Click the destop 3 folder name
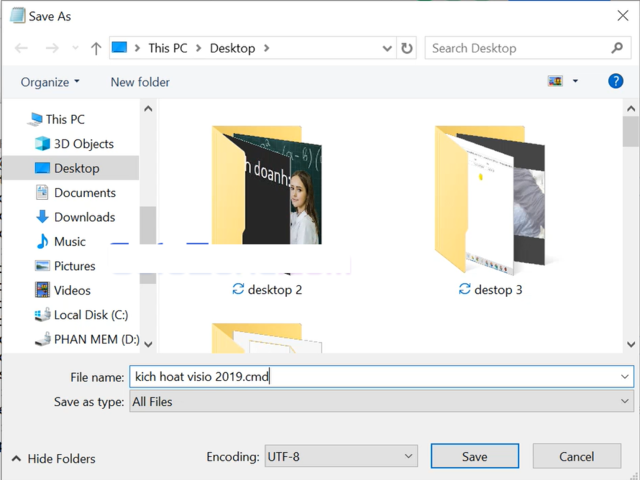This screenshot has width=640, height=480. click(498, 290)
